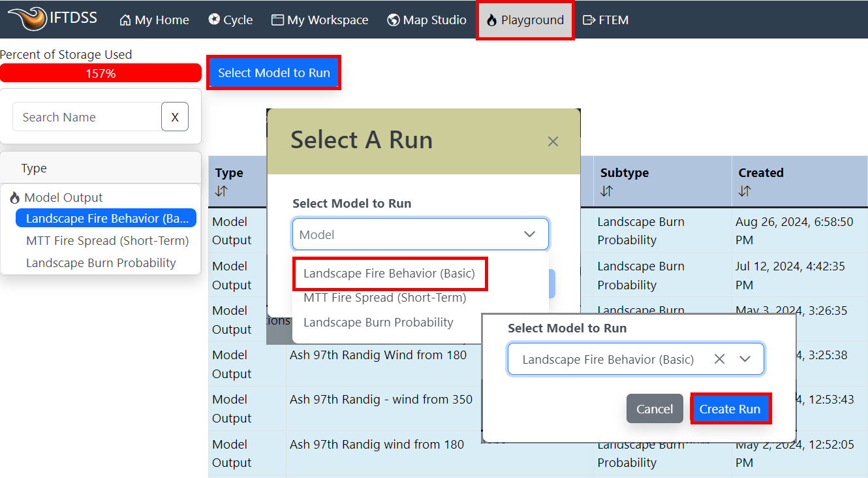Navigate to FTEM

[x=606, y=20]
